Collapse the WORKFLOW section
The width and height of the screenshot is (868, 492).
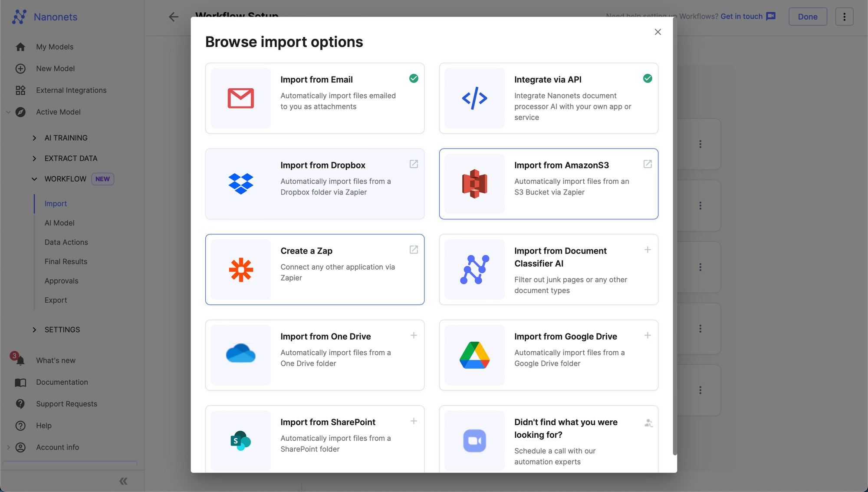[x=34, y=179]
